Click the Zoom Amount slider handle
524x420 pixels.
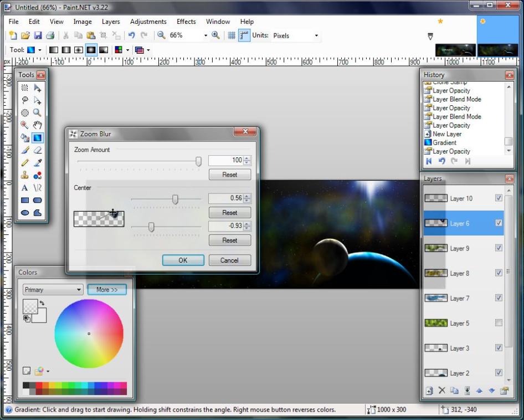click(198, 161)
